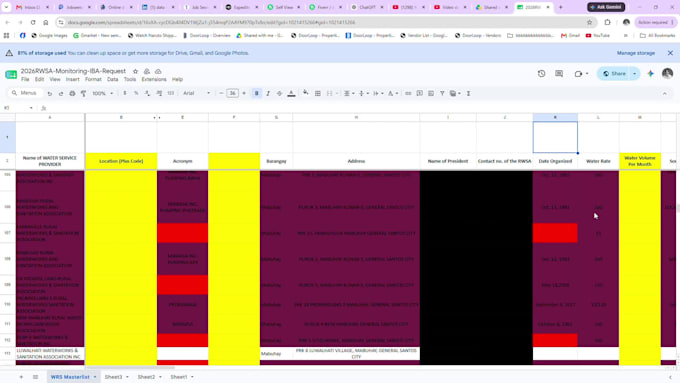Screen dimensions: 680x383
Task: Open number format 123 menu
Action: (171, 93)
